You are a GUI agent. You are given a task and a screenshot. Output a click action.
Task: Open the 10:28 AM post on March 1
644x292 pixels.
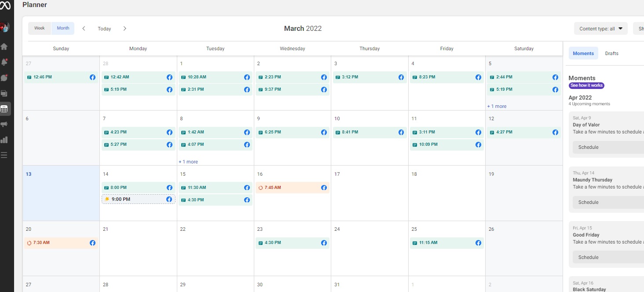(x=216, y=77)
